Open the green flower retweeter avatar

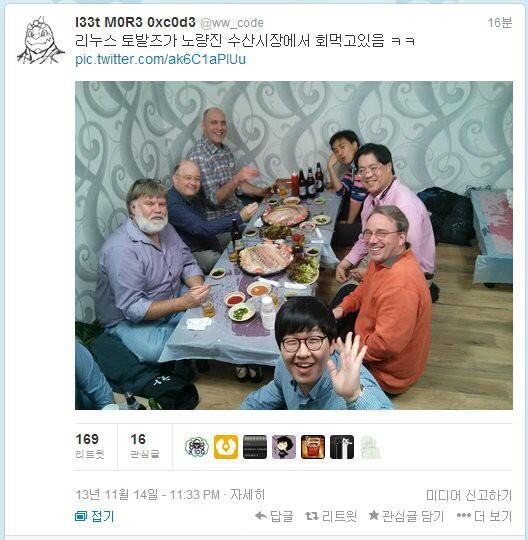197,447
